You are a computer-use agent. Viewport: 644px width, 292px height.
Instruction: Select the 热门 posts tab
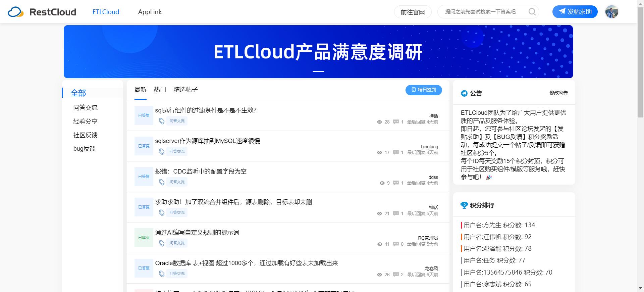click(160, 90)
